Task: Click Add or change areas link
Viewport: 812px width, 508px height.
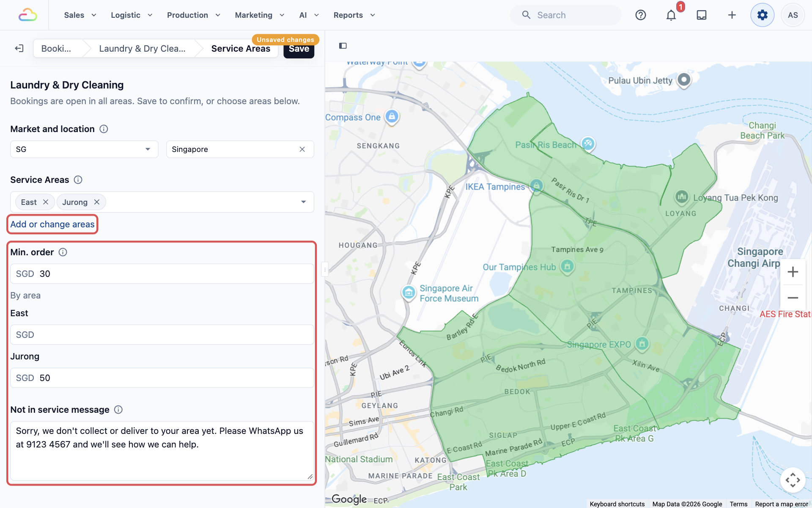Action: click(x=52, y=224)
